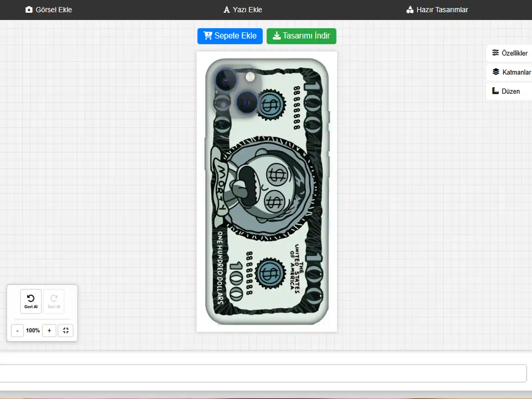Click the fit-to-screen arrows icon

(x=66, y=331)
